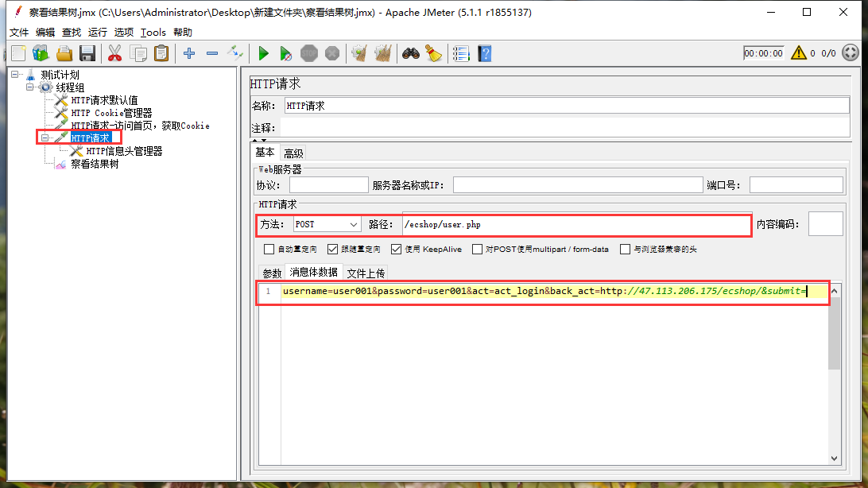Click the 服务器名称或IP input field
868x488 pixels.
pyautogui.click(x=578, y=185)
